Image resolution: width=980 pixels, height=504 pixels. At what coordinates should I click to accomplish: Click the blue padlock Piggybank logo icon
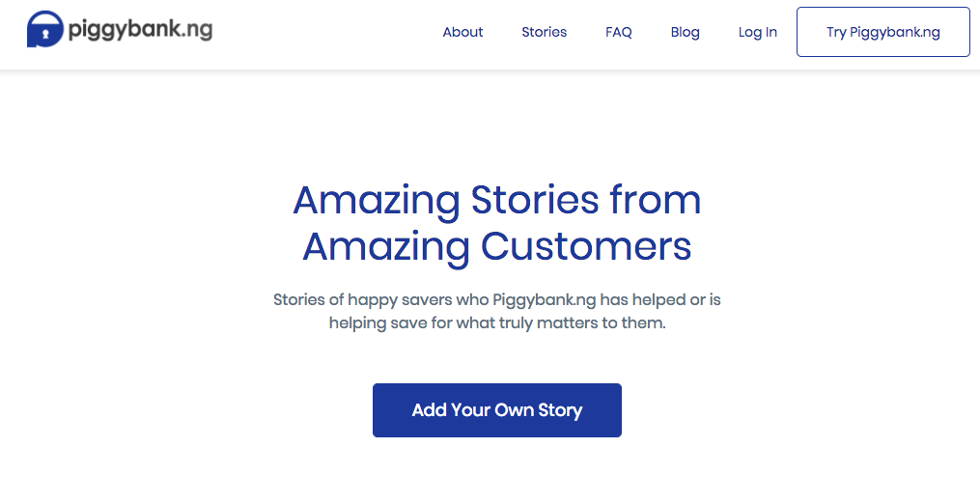(x=45, y=29)
